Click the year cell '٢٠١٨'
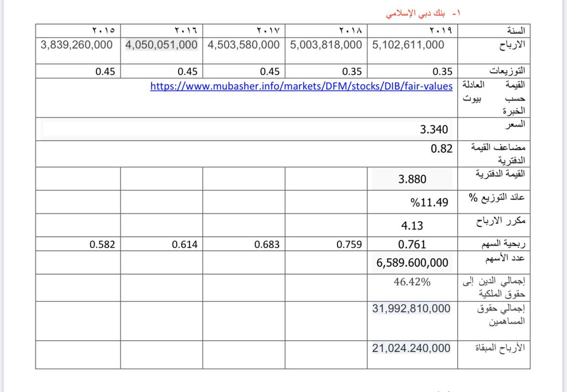567x392 pixels. (351, 31)
